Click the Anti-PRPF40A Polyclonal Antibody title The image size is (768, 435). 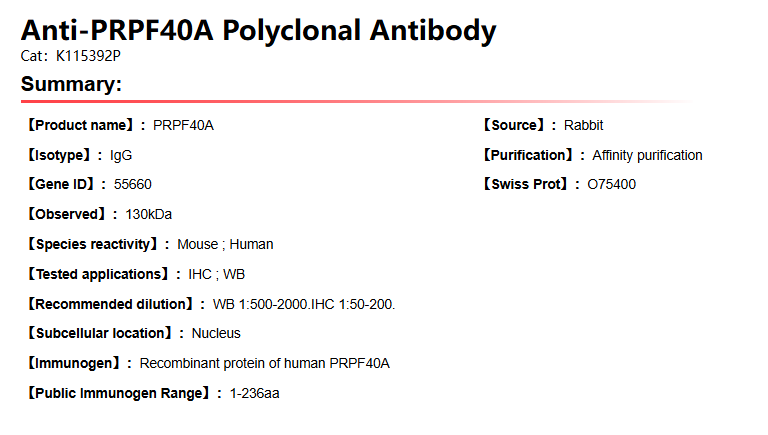click(x=258, y=30)
